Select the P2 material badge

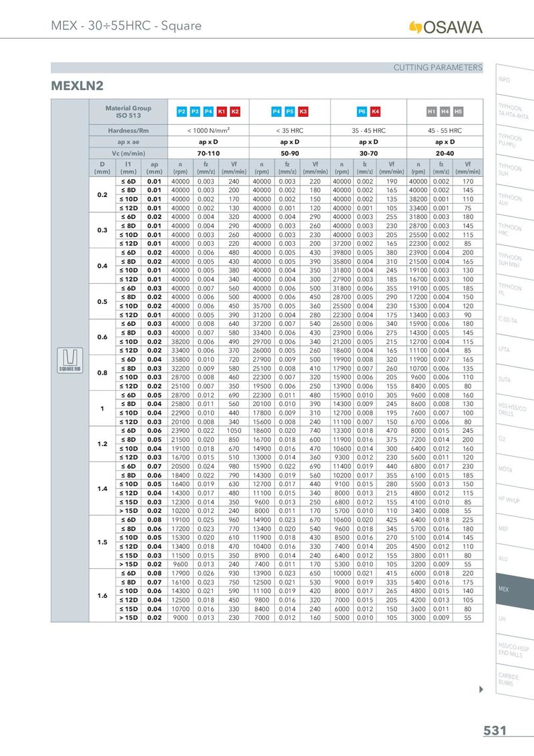[x=181, y=112]
